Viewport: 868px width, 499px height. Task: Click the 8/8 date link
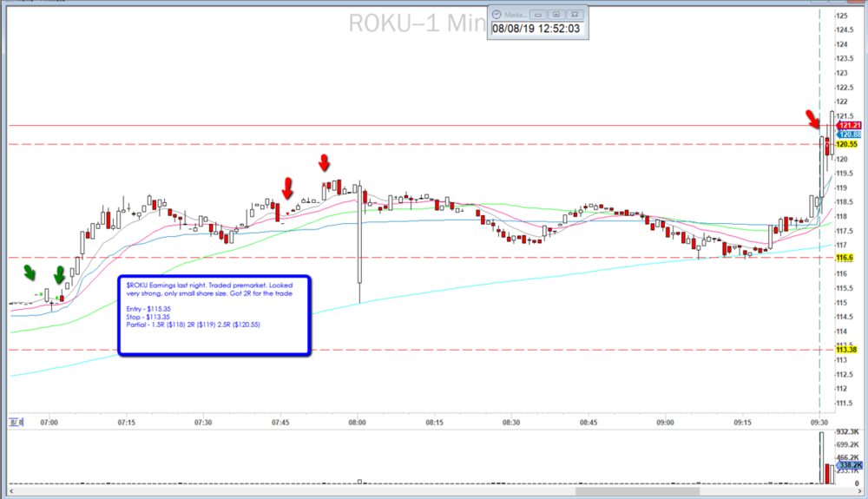(16, 422)
